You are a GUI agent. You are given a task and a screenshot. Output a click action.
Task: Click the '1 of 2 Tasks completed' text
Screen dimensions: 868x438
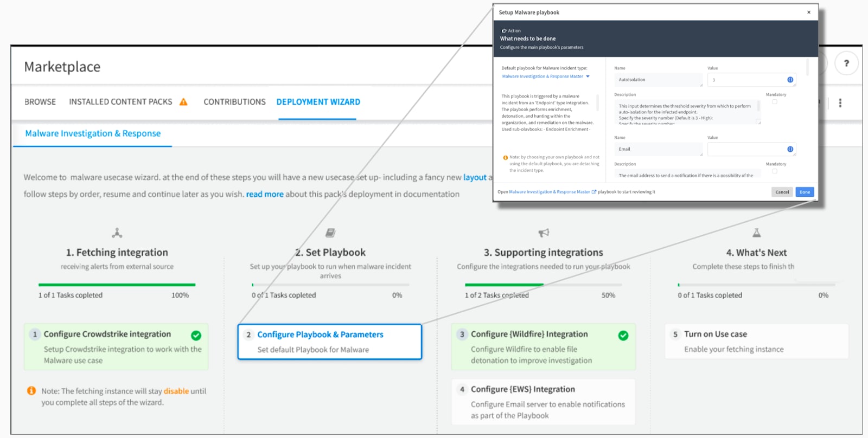click(496, 295)
